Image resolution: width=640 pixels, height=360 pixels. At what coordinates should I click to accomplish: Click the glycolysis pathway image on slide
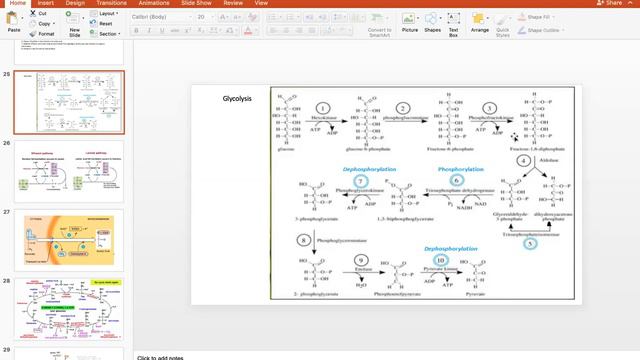tap(422, 193)
